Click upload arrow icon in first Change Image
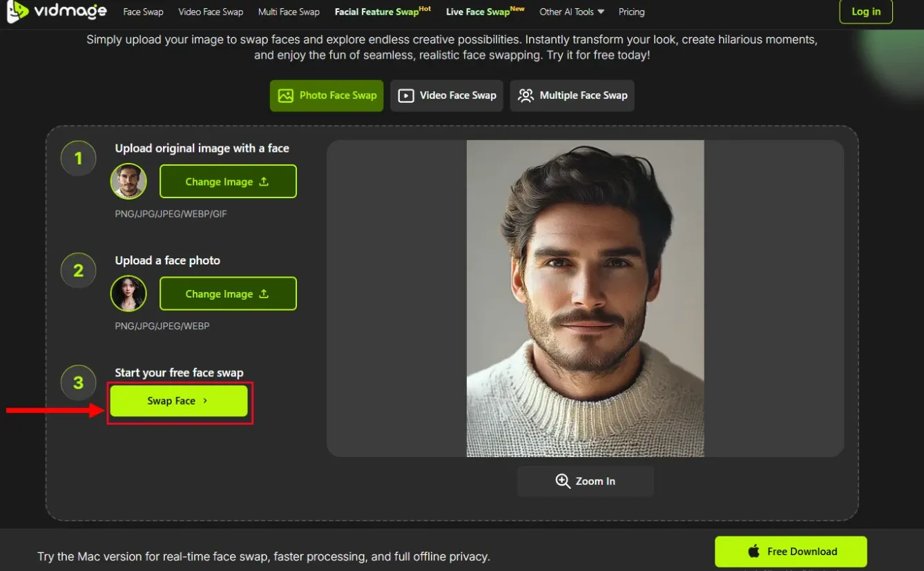924x571 pixels. point(264,182)
